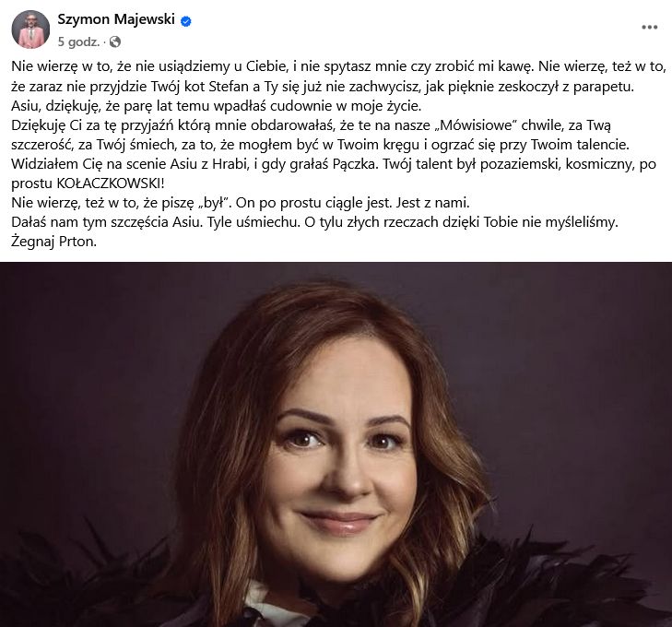Open the three-dot post options menu
Viewport: 672px width, 627px height.
649,28
